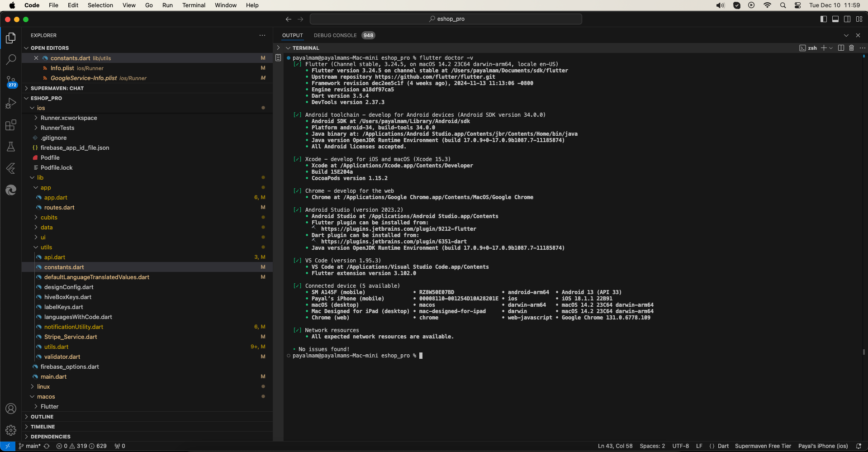The width and height of the screenshot is (868, 452).
Task: Toggle secondary side bar visibility
Action: coord(847,19)
